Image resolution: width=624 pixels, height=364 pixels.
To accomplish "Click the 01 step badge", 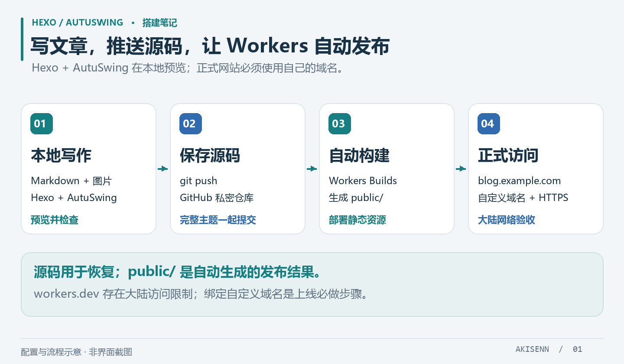I will pyautogui.click(x=41, y=123).
